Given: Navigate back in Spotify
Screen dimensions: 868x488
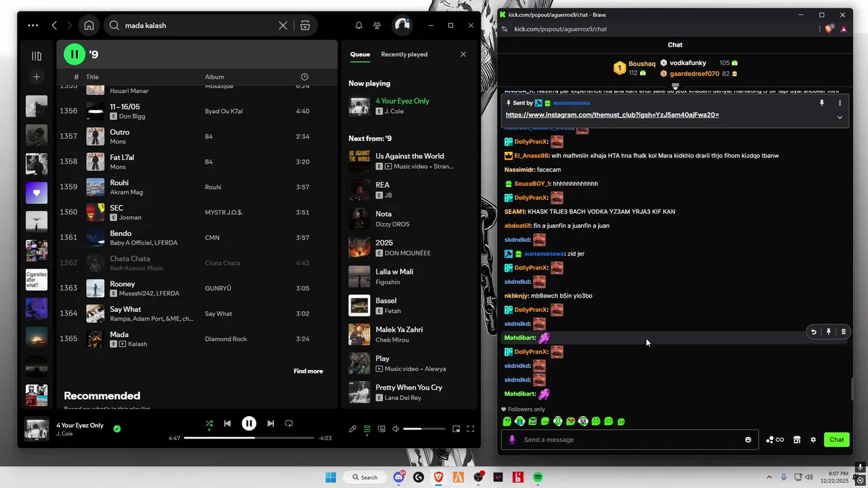Looking at the screenshot, I should pos(54,25).
